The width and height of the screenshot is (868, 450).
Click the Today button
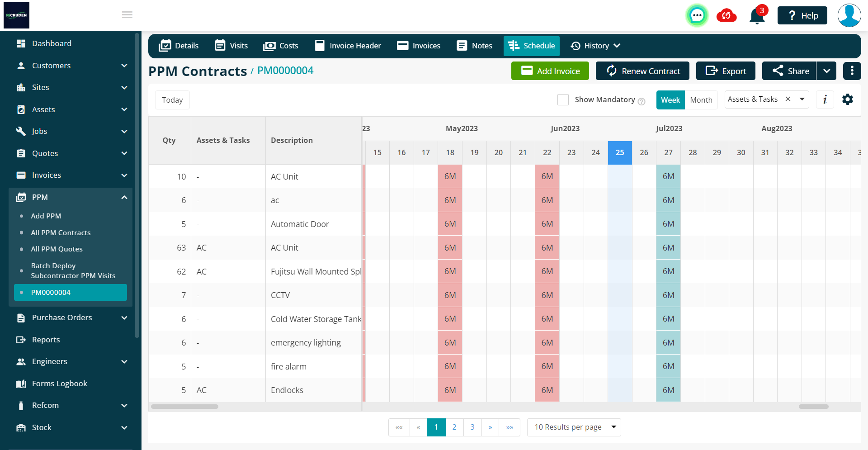pos(172,100)
